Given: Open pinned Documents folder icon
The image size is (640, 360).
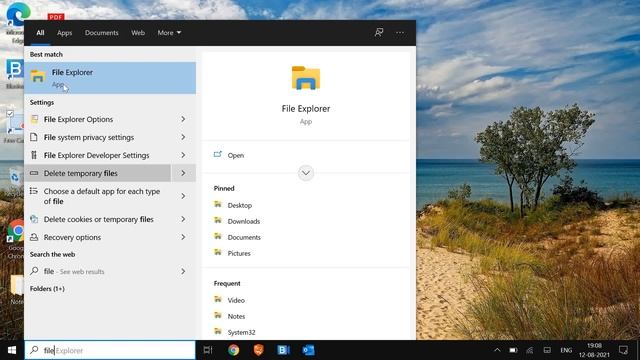Looking at the screenshot, I should (x=218, y=236).
